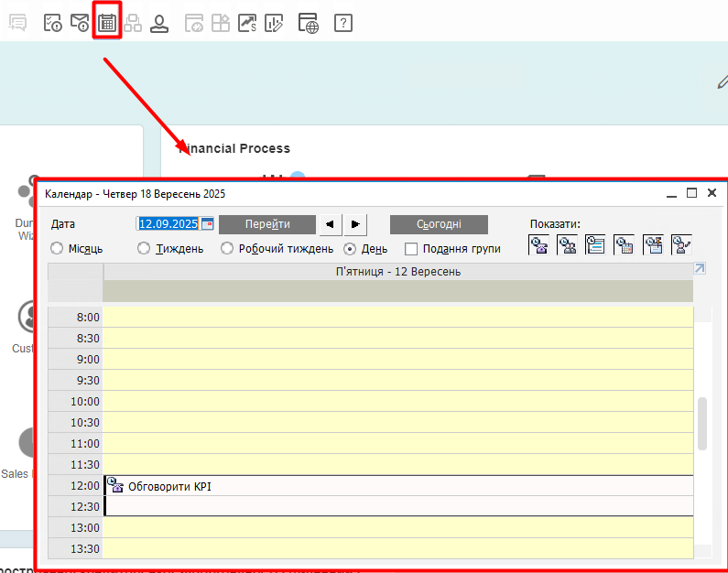This screenshot has width=728, height=573.
Task: Open the Calendar icon in the toolbar
Action: click(107, 23)
